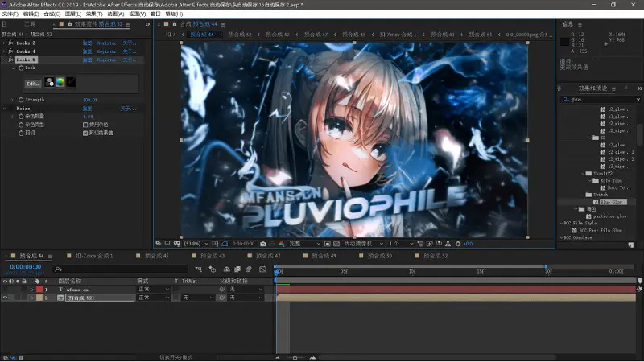
Task: Click the reset exposure icon beside +0.0
Action: pyautogui.click(x=458, y=244)
